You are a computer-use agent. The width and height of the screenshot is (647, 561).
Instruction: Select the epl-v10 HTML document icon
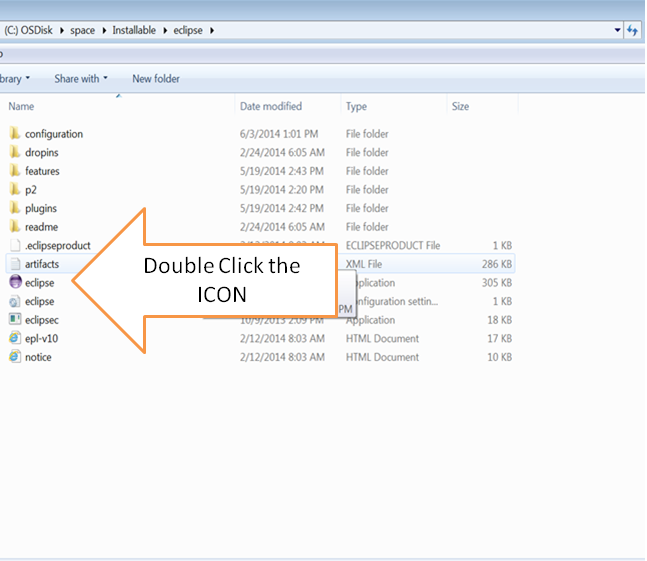click(14, 338)
